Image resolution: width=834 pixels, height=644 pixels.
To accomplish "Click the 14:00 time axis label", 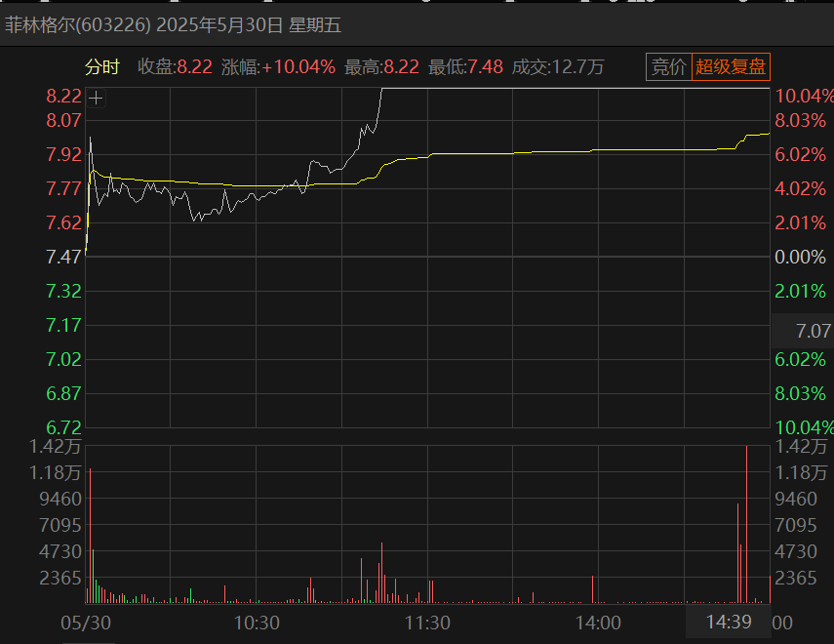I will click(598, 623).
